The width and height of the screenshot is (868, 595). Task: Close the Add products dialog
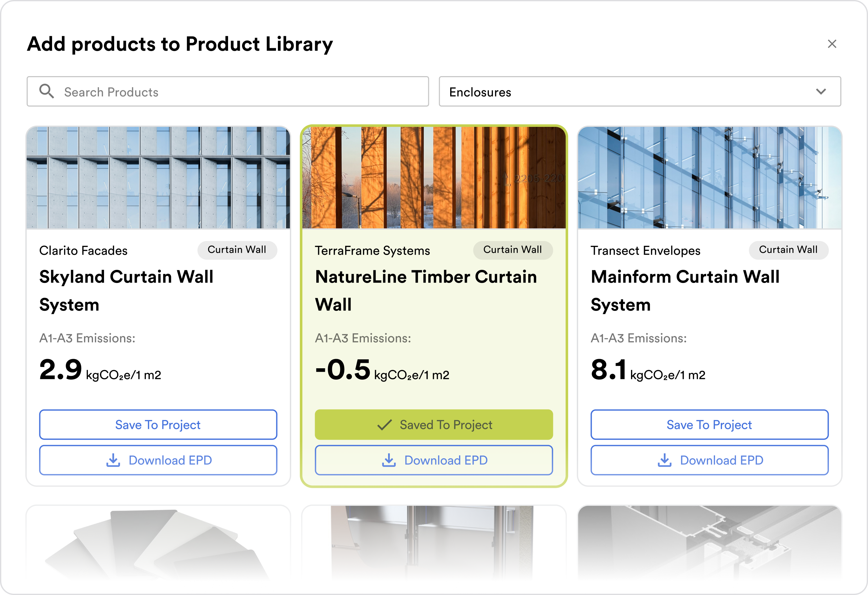coord(832,44)
